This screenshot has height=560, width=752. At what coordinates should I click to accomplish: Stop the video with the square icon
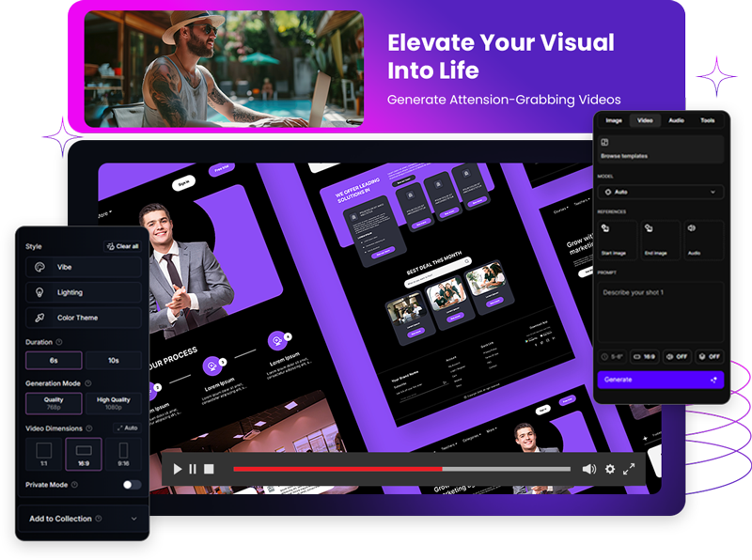click(x=209, y=469)
